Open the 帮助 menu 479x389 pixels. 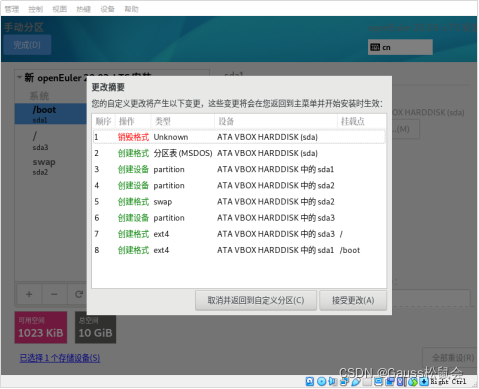[x=132, y=9]
